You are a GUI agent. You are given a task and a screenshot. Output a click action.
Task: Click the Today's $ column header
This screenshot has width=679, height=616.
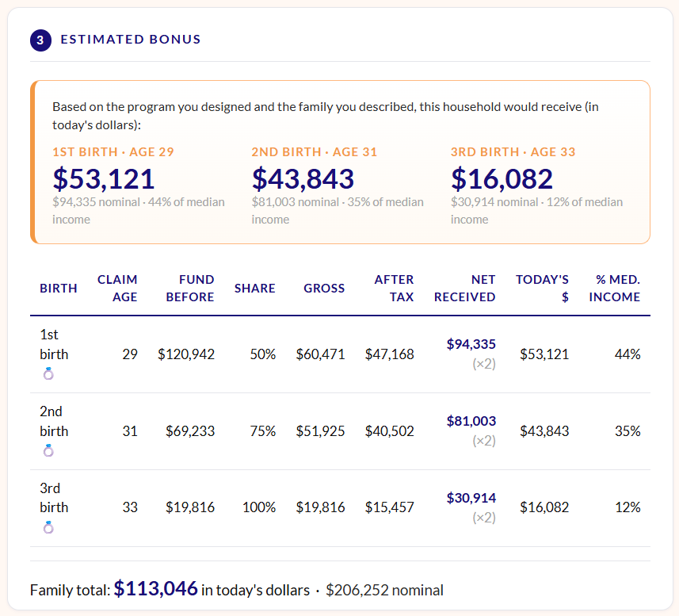(x=542, y=288)
